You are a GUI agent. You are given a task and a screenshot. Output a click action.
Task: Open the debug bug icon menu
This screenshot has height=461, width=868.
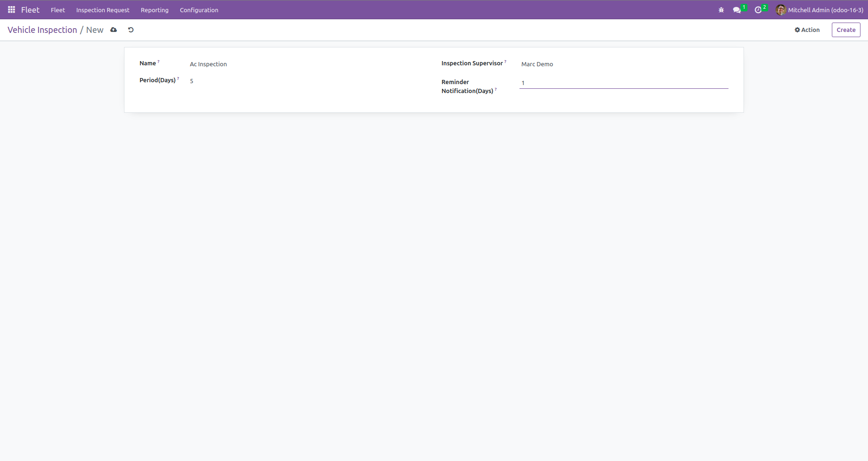coord(721,10)
